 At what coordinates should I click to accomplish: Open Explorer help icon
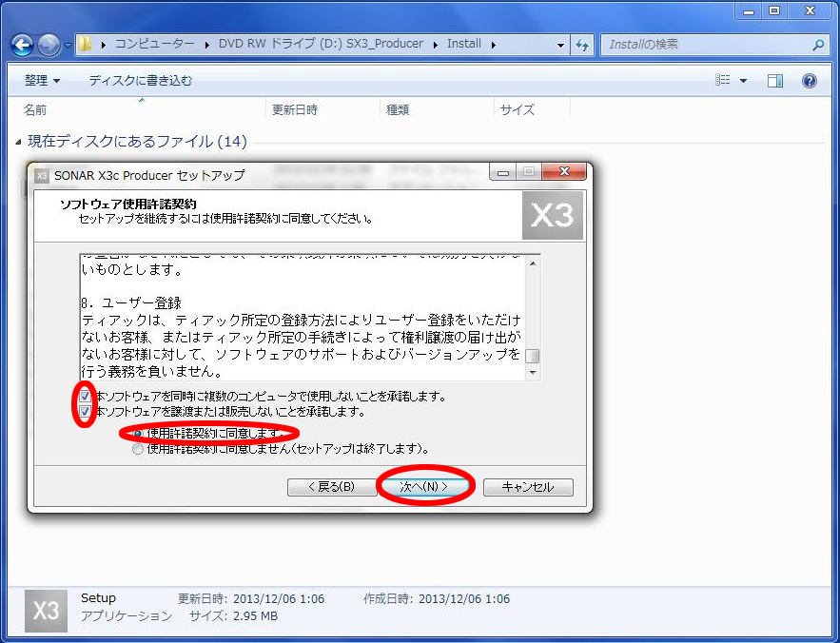pos(809,81)
